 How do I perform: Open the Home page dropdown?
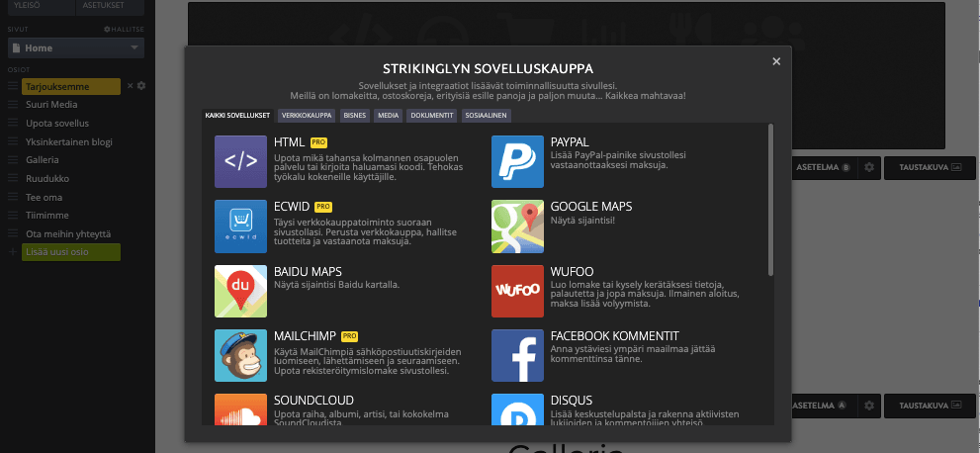click(76, 48)
